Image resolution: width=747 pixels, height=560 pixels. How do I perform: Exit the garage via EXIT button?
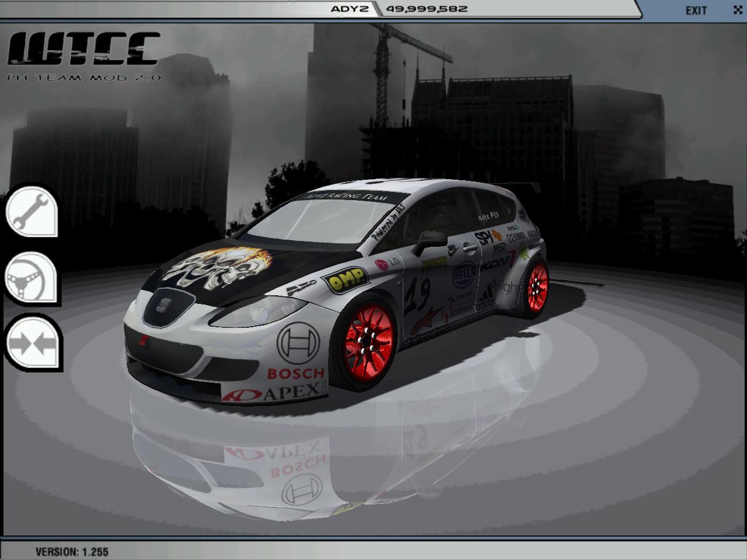point(696,10)
